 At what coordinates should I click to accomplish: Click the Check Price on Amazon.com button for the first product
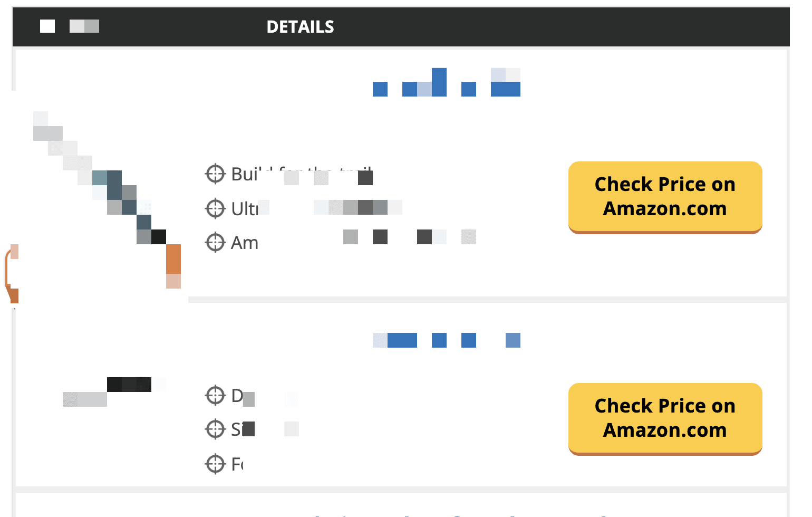[665, 197]
